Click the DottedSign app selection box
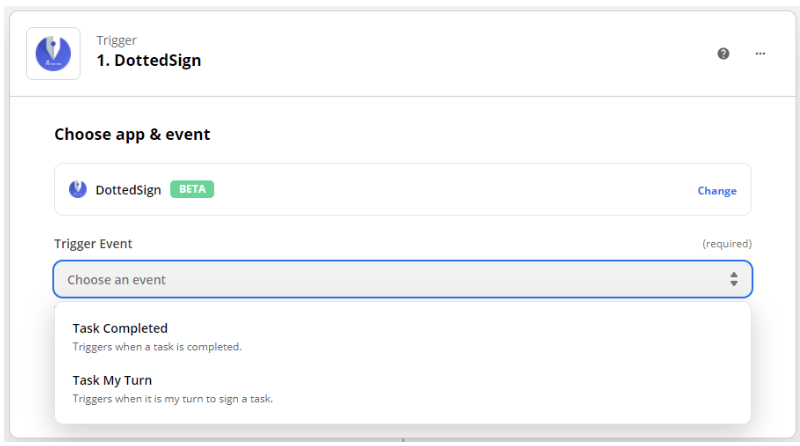 [403, 189]
